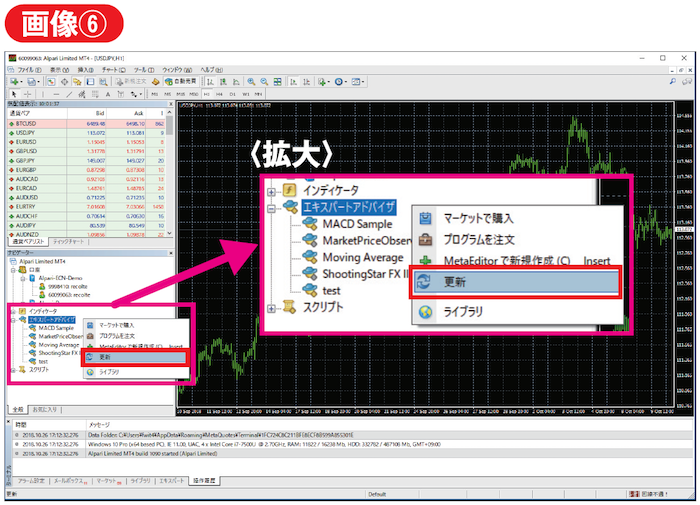Select the GBPJPY row in Market Watch

[87, 161]
